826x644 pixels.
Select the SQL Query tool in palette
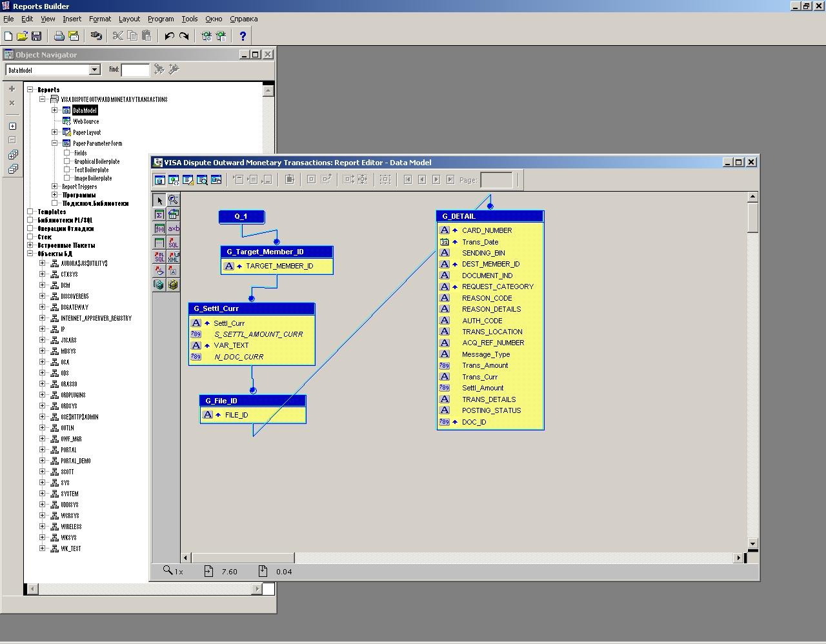(173, 243)
